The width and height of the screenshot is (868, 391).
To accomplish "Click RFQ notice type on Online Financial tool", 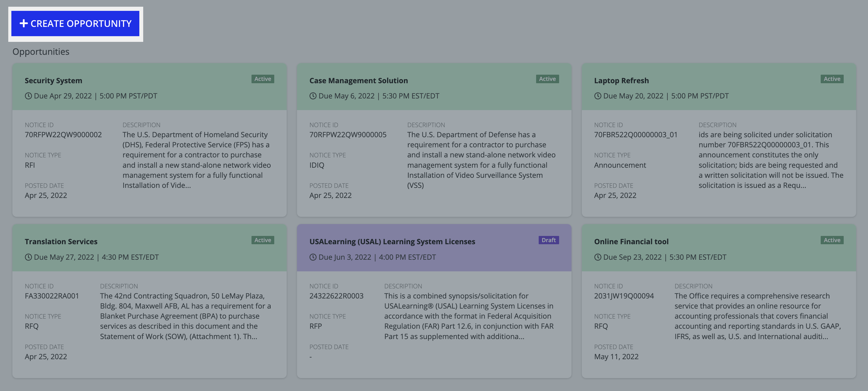I will coord(601,326).
